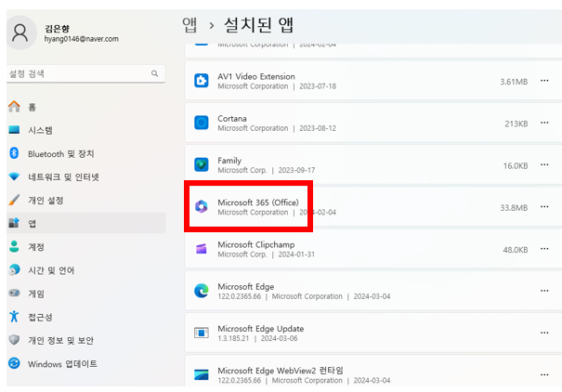
Task: Open more options for Microsoft 365 (Office)
Action: coord(544,206)
